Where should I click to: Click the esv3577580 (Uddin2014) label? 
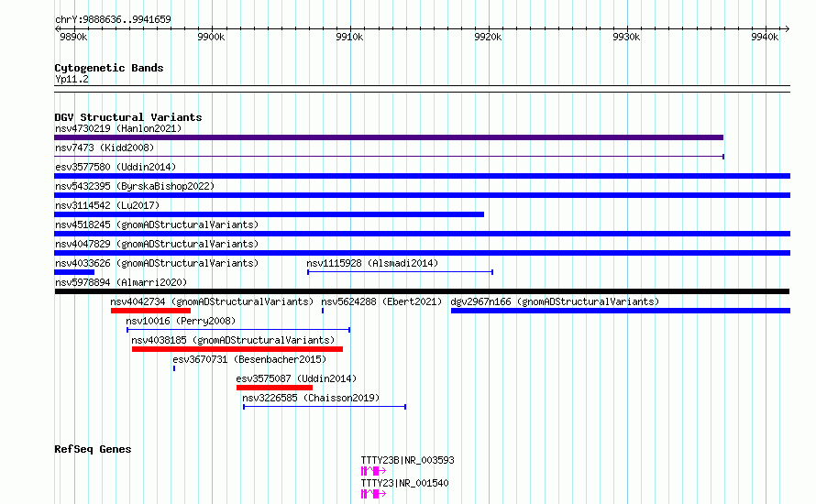point(116,167)
